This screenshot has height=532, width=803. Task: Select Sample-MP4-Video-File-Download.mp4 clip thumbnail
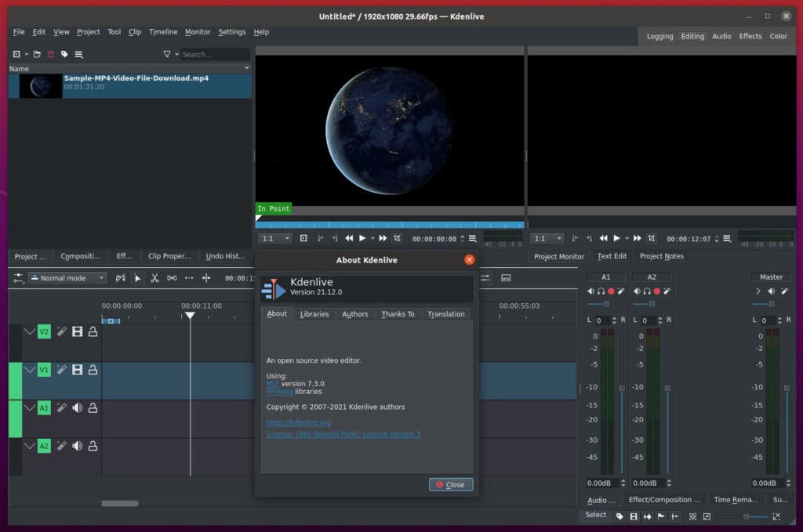point(41,86)
